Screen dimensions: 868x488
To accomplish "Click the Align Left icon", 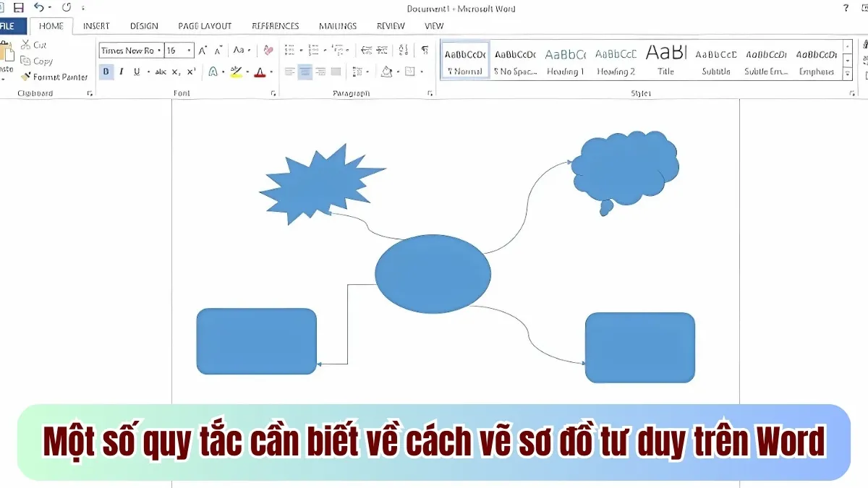I will pyautogui.click(x=289, y=72).
